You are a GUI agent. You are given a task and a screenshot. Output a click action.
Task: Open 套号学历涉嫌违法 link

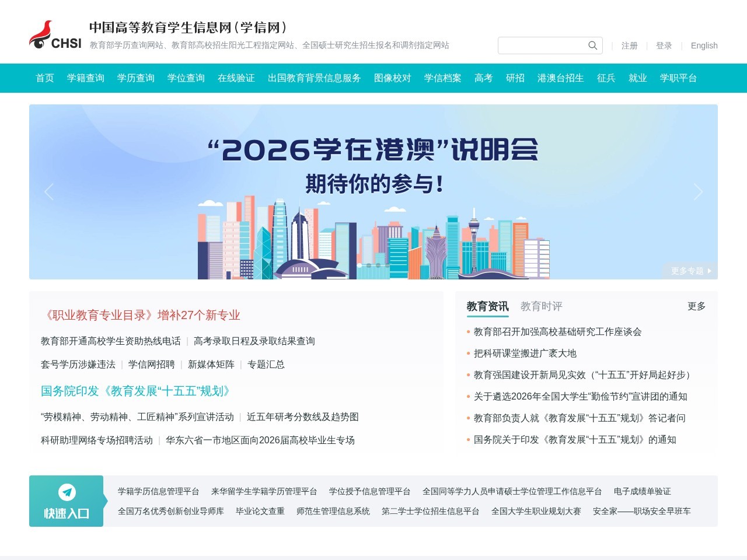[78, 365]
